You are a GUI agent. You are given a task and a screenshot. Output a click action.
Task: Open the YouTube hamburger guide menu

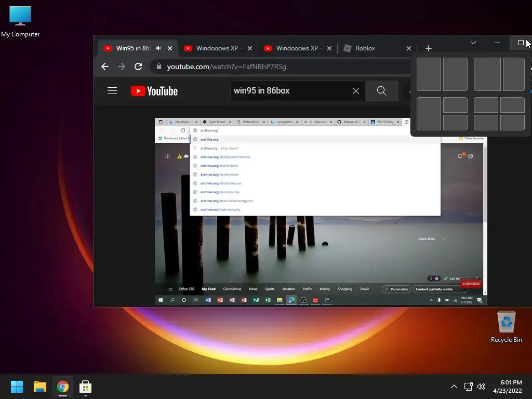(112, 91)
